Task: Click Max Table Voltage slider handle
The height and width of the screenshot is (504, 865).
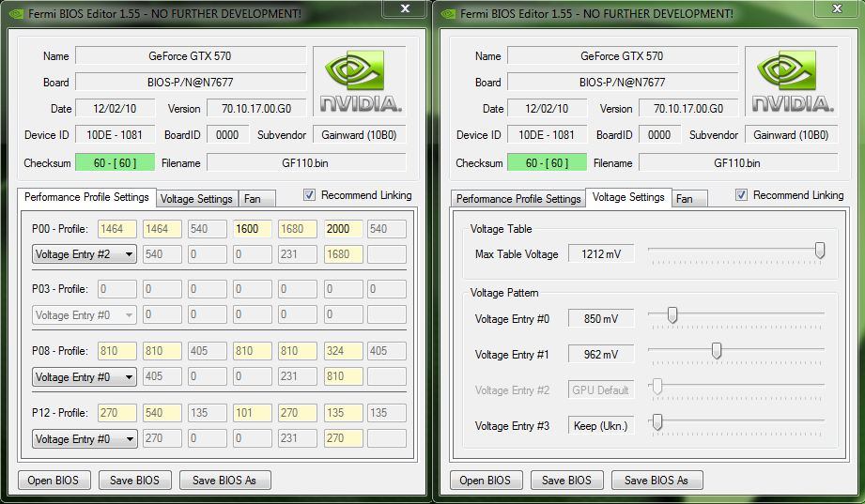Action: pyautogui.click(x=820, y=251)
